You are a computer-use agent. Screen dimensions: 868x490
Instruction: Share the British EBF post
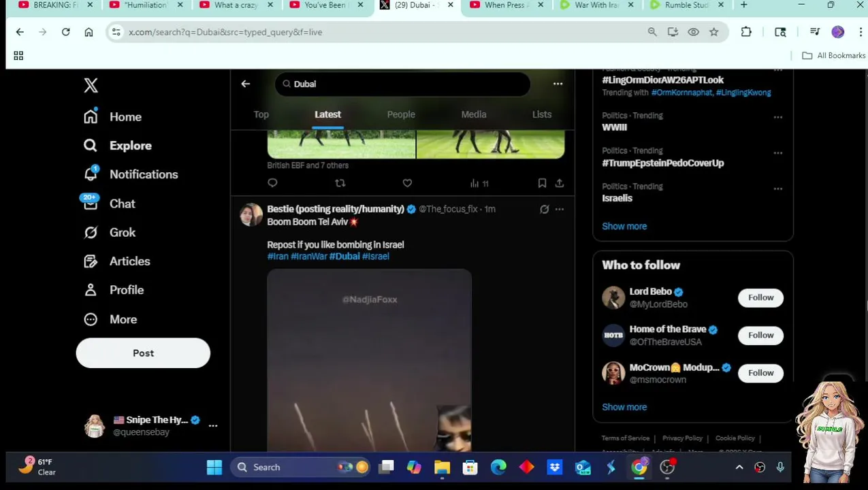(559, 183)
